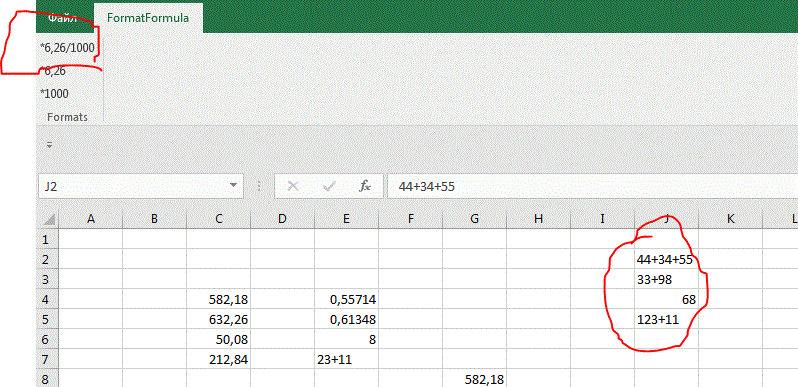Select row 7 header
The image size is (798, 387).
point(48,360)
